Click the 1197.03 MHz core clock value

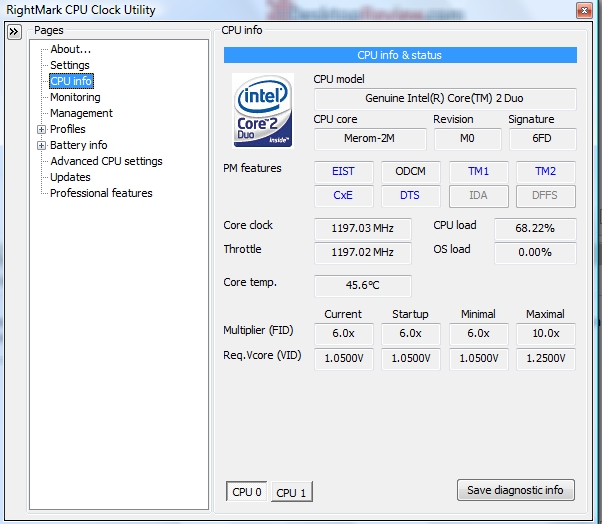pyautogui.click(x=363, y=229)
